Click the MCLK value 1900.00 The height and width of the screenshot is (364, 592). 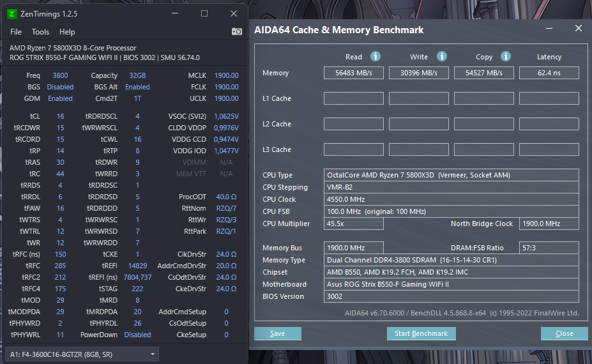point(226,75)
